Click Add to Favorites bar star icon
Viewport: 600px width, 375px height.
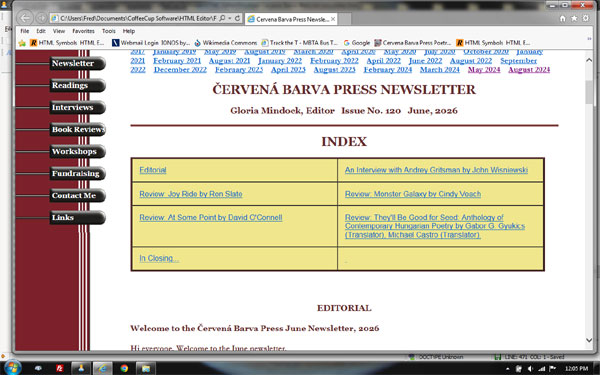click(x=22, y=43)
